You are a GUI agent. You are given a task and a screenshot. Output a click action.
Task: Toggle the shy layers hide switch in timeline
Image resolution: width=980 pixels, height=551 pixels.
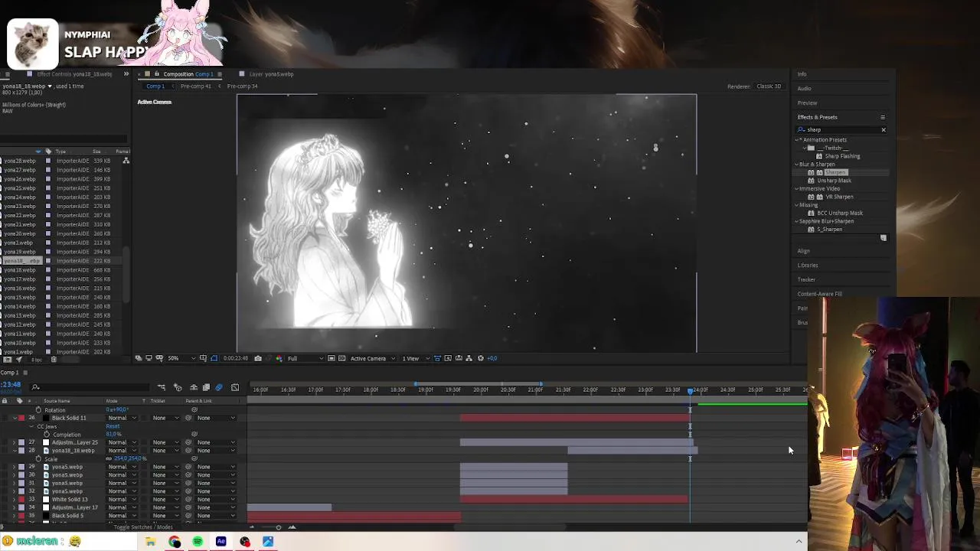pyautogui.click(x=193, y=387)
